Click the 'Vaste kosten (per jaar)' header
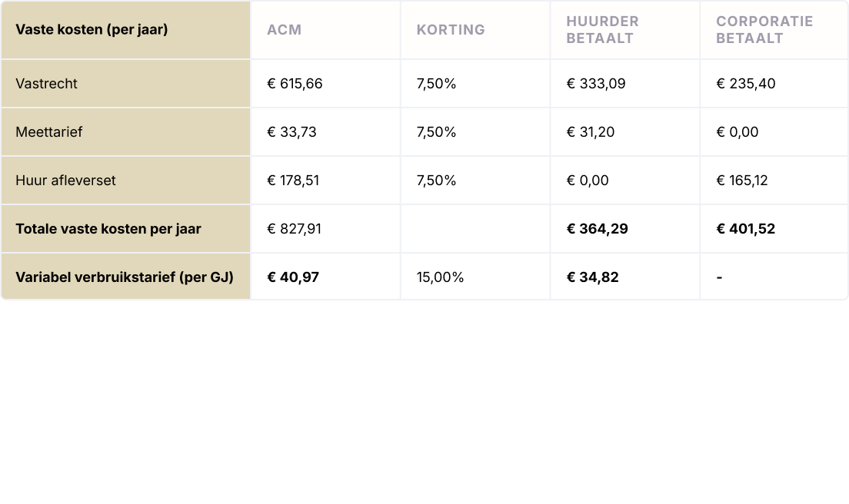Viewport: 849px width, 504px height. 92,30
